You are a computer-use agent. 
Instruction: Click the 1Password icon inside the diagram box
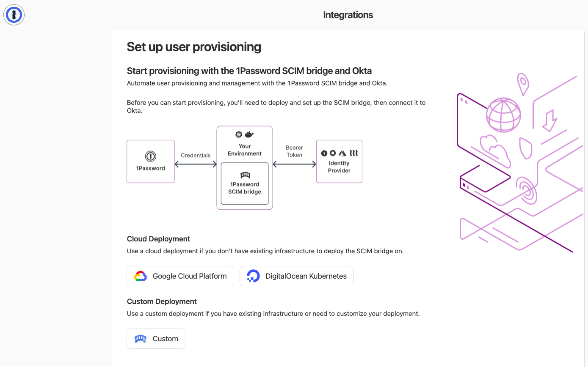click(x=150, y=157)
